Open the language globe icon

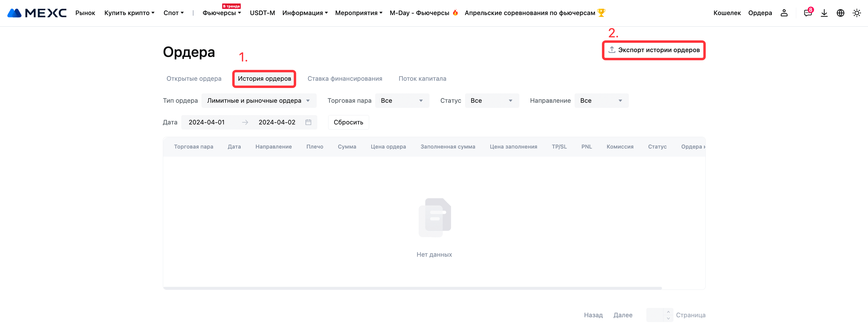[840, 13]
